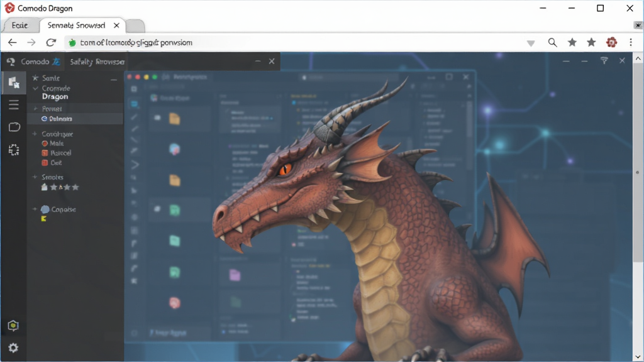Open the red Comodo extension icon

(611, 42)
